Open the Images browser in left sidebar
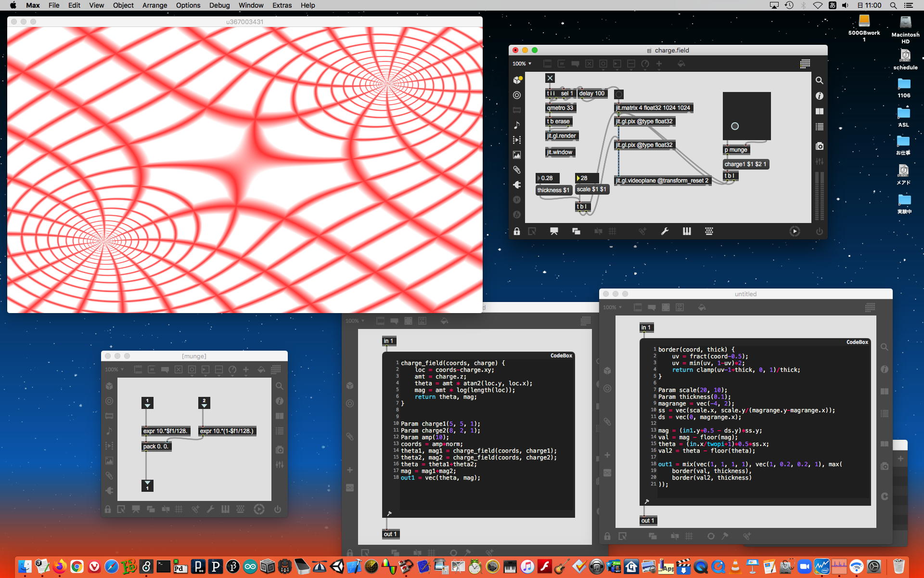 pyautogui.click(x=517, y=155)
